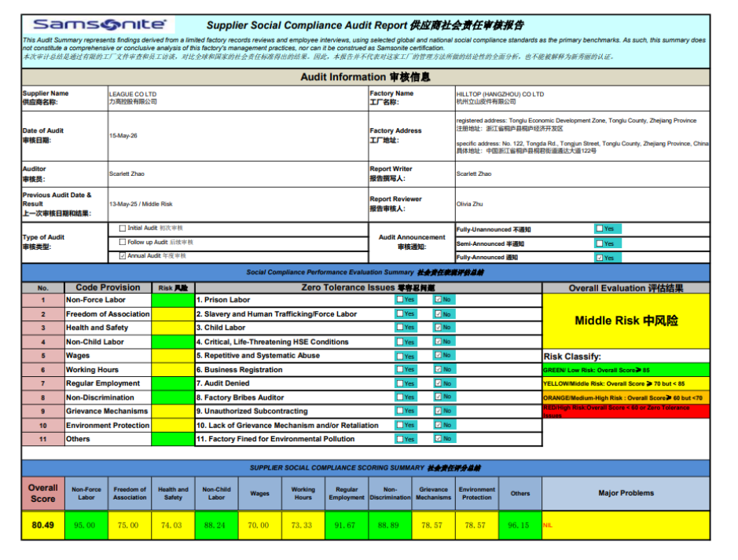
Task: Click Non-Force Labor score 95.00
Action: click(86, 525)
